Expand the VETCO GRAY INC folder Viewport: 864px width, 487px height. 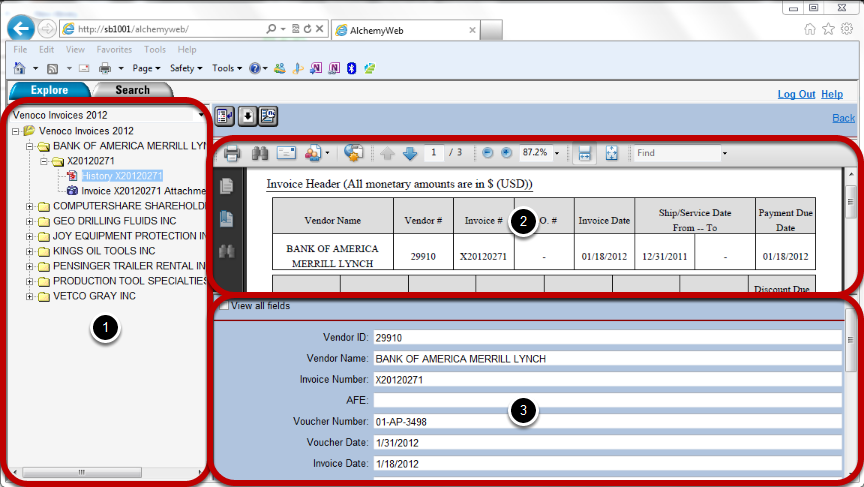[30, 296]
